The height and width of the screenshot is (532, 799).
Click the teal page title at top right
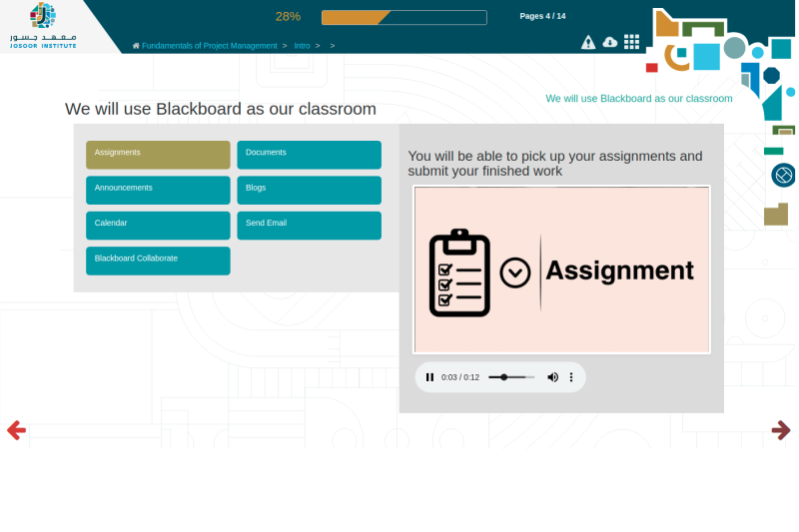[x=639, y=99]
